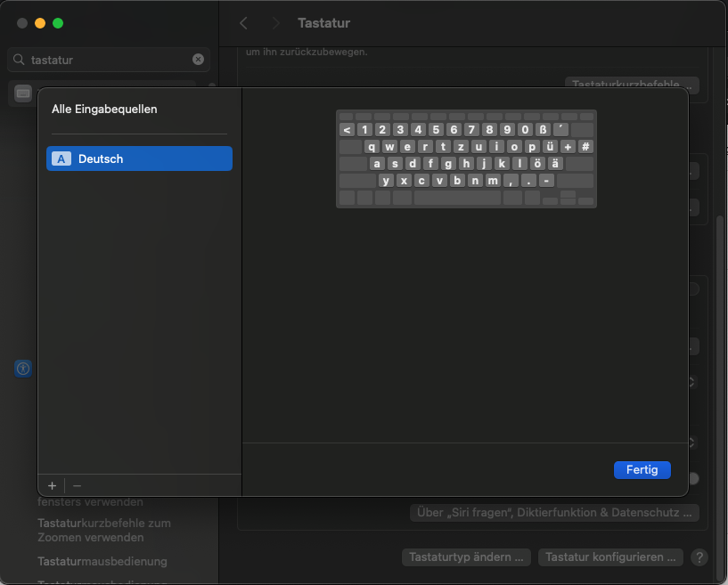Open Siri fragen, Diktierfunktion & Datenschutz info
Viewport: 728px width, 585px height.
[x=554, y=513]
